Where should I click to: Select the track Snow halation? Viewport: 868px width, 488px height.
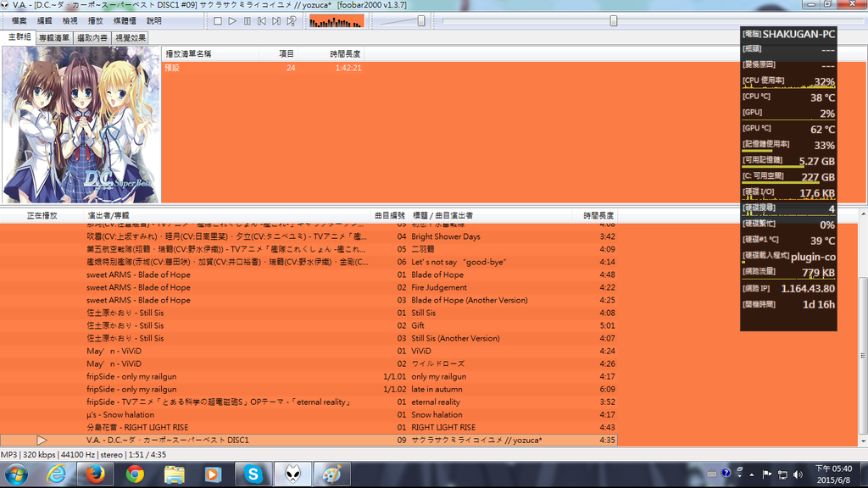tap(309, 415)
